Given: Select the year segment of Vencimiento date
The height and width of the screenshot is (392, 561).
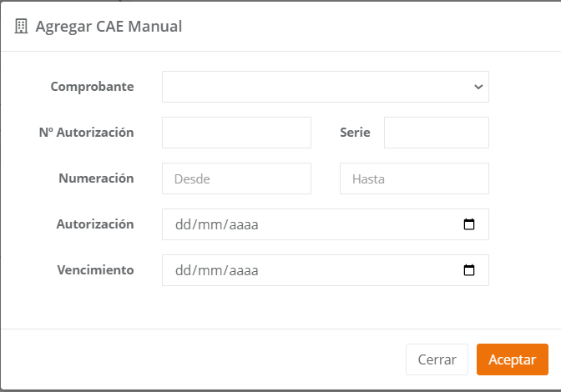Looking at the screenshot, I should (x=242, y=270).
